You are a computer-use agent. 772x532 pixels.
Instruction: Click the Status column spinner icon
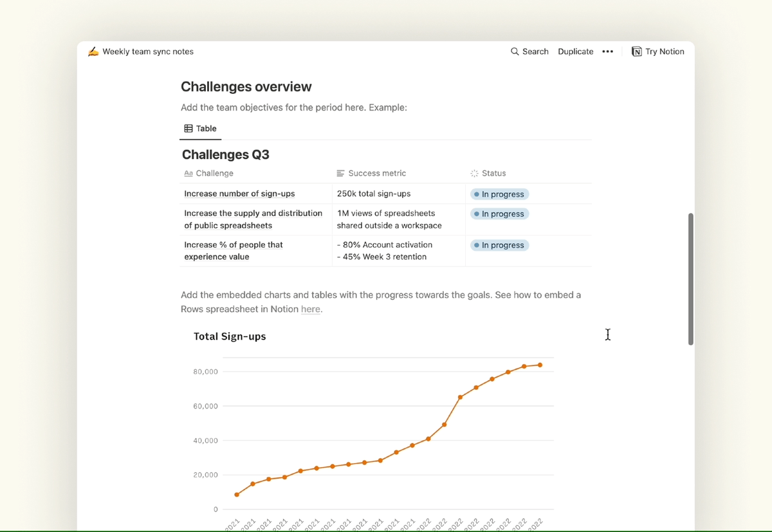pos(474,174)
